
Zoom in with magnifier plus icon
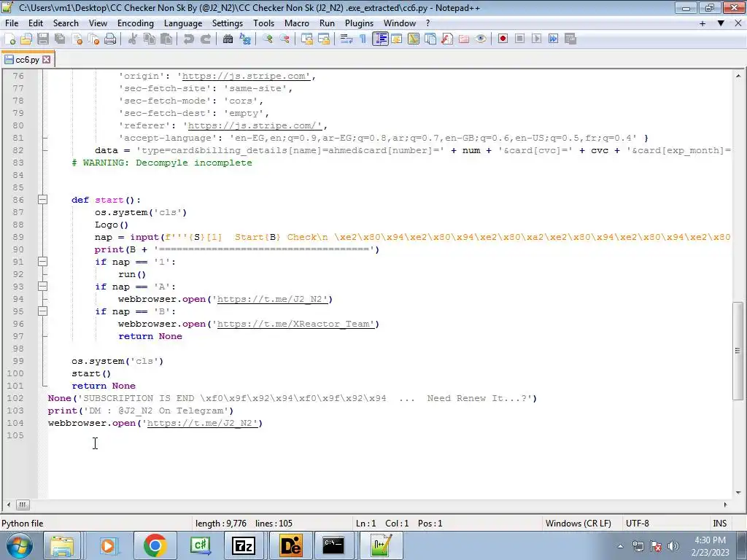[267, 39]
